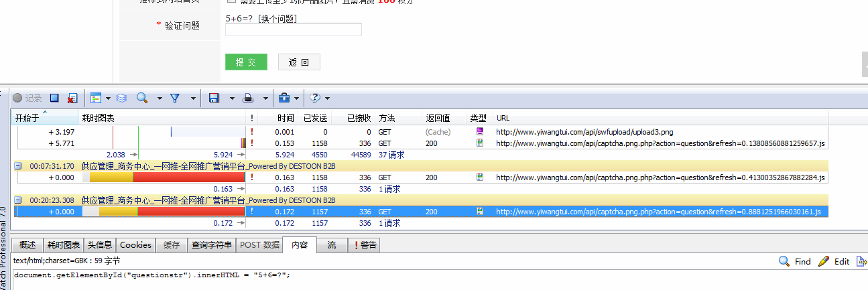868x290 pixels.
Task: Click the 类型 column header
Action: pos(480,118)
